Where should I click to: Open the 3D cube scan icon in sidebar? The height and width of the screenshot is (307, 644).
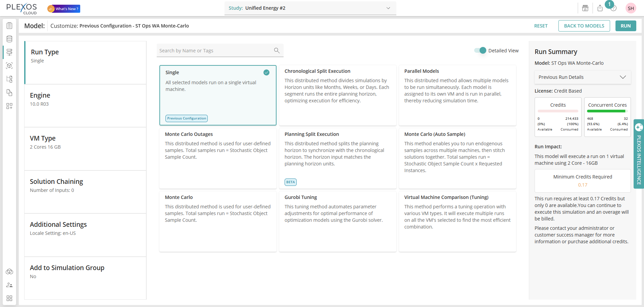coord(9,66)
